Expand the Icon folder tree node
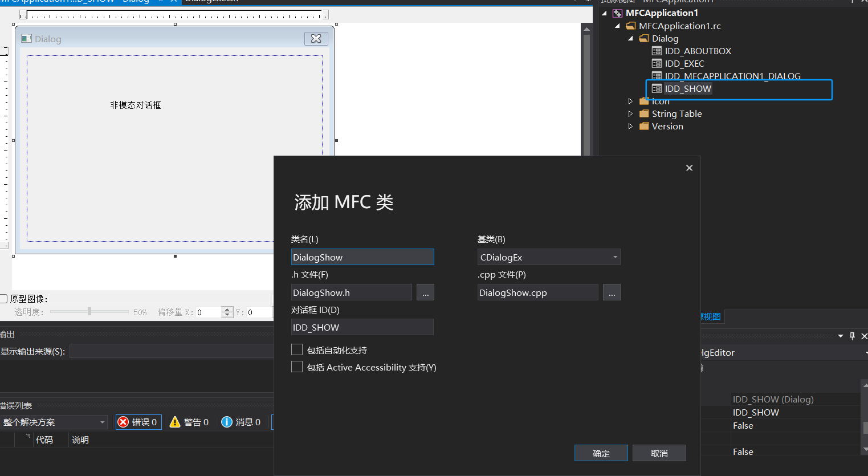Screen dimensions: 868x476 click(x=630, y=101)
